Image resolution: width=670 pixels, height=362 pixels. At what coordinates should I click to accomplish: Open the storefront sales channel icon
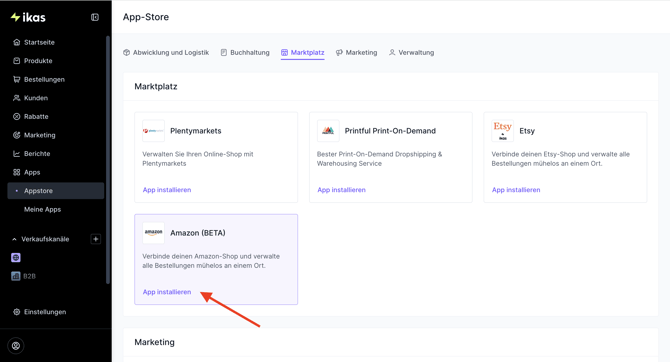[x=16, y=258]
